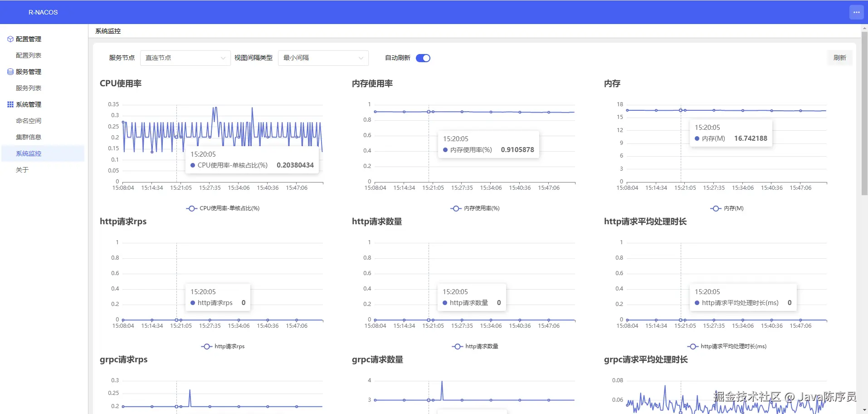Click the 刷新 button
868x414 pixels.
[839, 58]
